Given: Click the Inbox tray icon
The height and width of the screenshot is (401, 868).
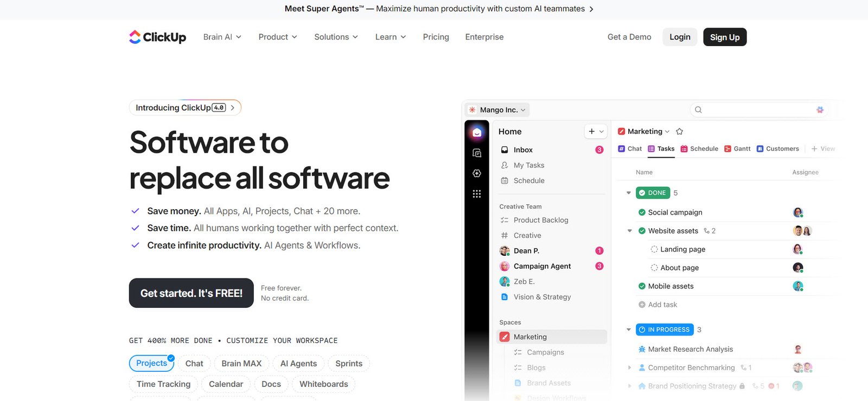Looking at the screenshot, I should click(505, 150).
